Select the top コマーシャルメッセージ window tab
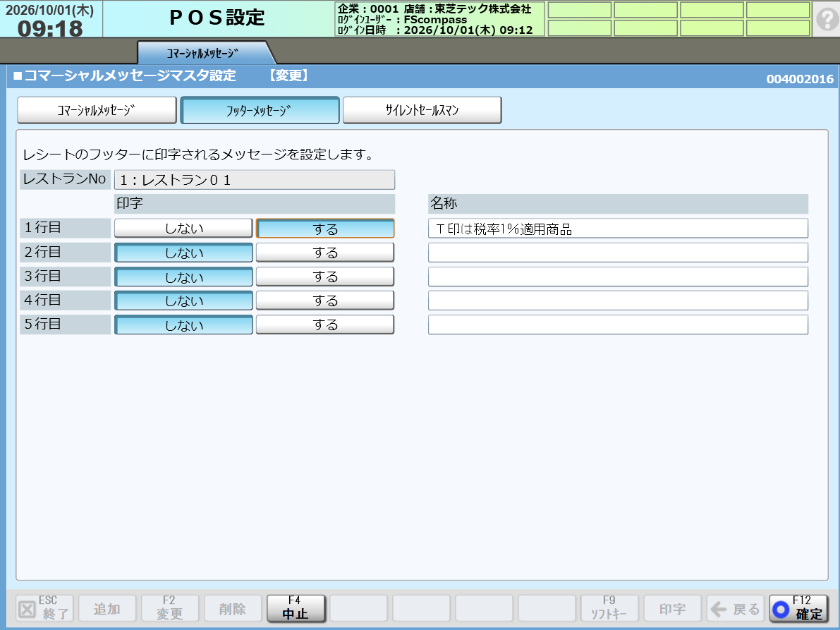Viewport: 840px width, 630px height. tap(204, 53)
